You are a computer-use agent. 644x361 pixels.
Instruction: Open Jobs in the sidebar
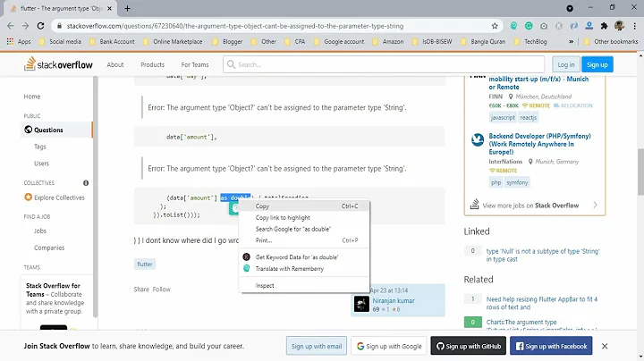coord(40,231)
